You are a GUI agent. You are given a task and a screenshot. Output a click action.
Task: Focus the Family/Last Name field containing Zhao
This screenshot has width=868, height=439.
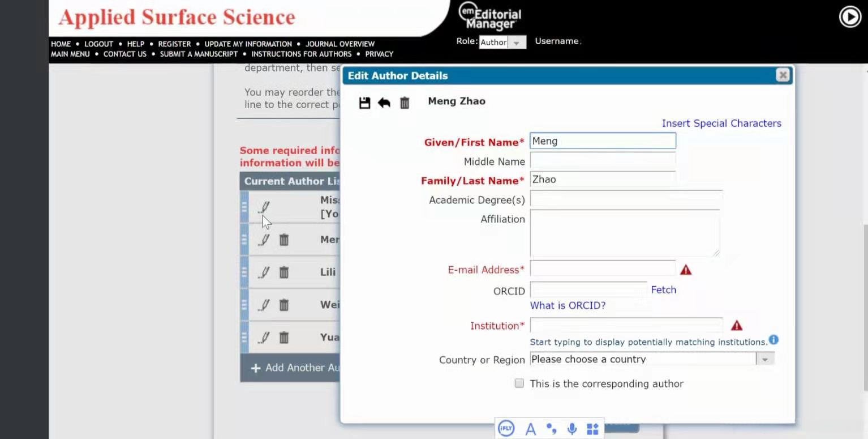(603, 180)
